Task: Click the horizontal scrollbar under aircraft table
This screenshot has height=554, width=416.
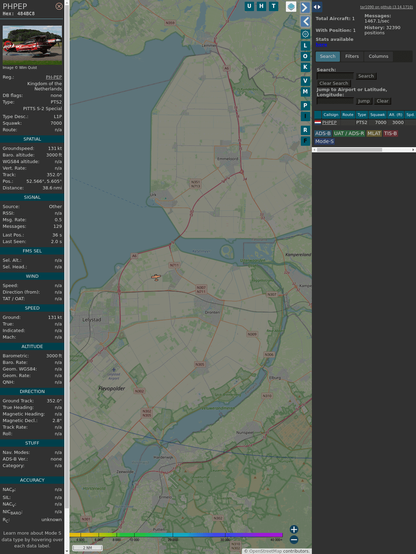Action: pyautogui.click(x=364, y=150)
